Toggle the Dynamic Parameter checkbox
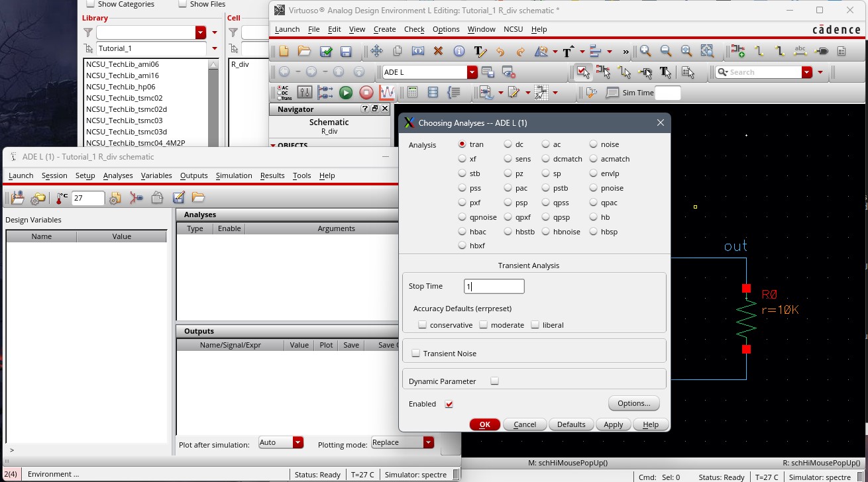Screen dimensions: 868x482 point(494,381)
